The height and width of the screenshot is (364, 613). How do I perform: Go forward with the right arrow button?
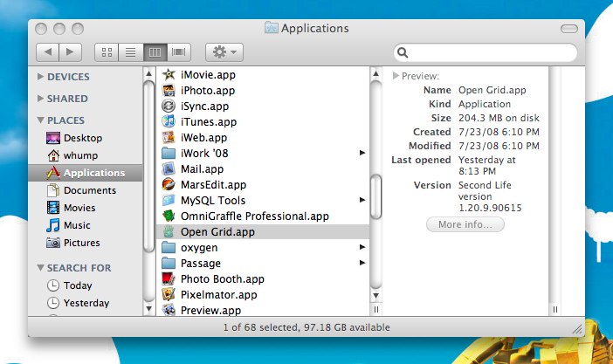[71, 52]
